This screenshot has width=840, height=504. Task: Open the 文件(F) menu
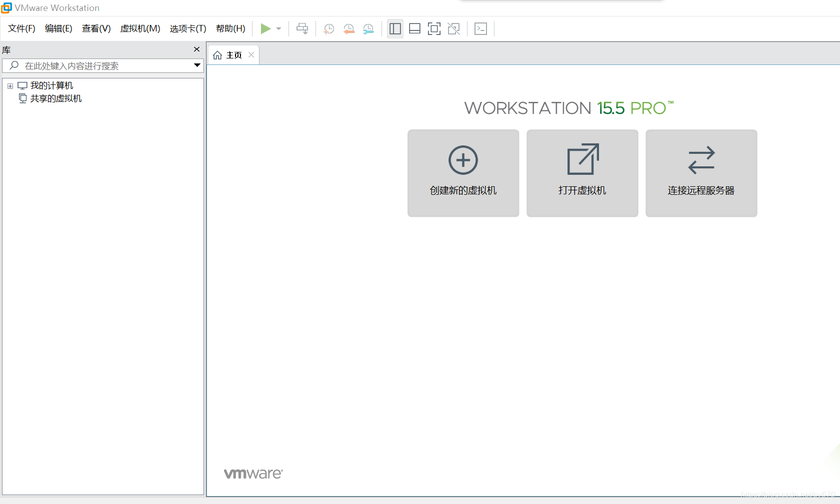[x=21, y=28]
